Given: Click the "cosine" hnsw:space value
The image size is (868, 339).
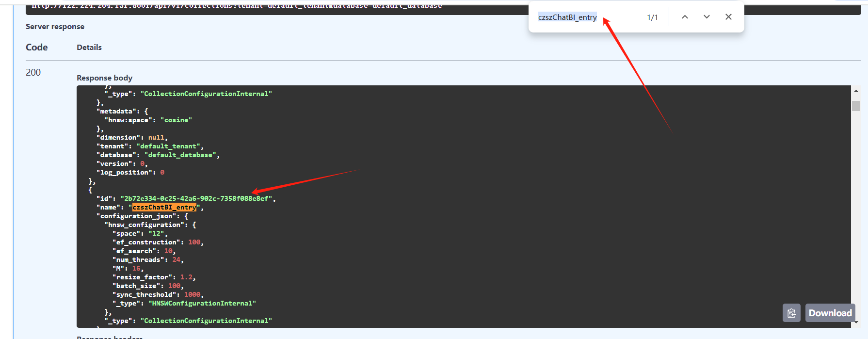Looking at the screenshot, I should (176, 120).
